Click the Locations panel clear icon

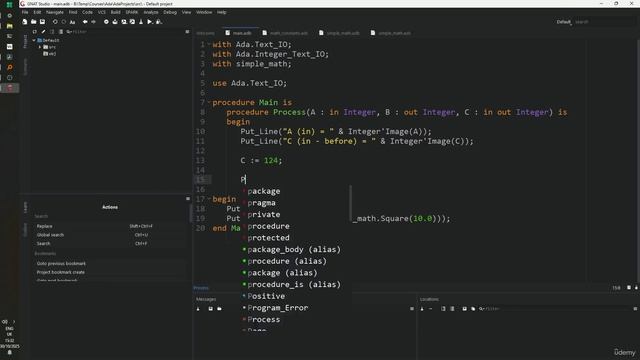422,309
